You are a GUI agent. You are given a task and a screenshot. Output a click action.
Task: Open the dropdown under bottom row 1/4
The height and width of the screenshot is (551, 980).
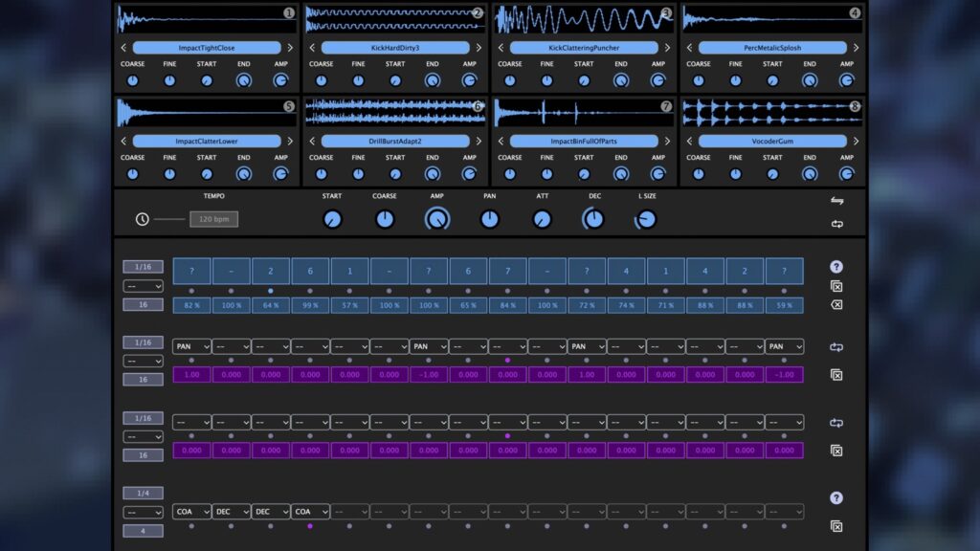coord(144,513)
